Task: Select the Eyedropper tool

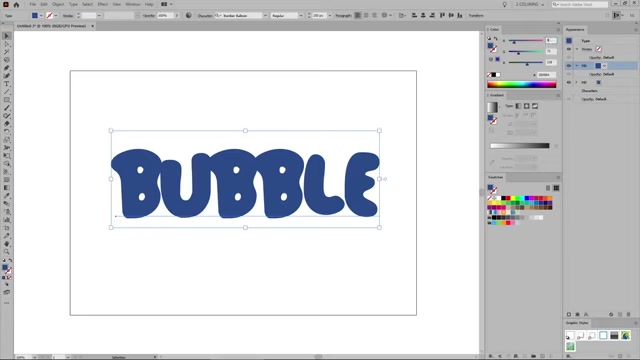Action: [x=7, y=196]
